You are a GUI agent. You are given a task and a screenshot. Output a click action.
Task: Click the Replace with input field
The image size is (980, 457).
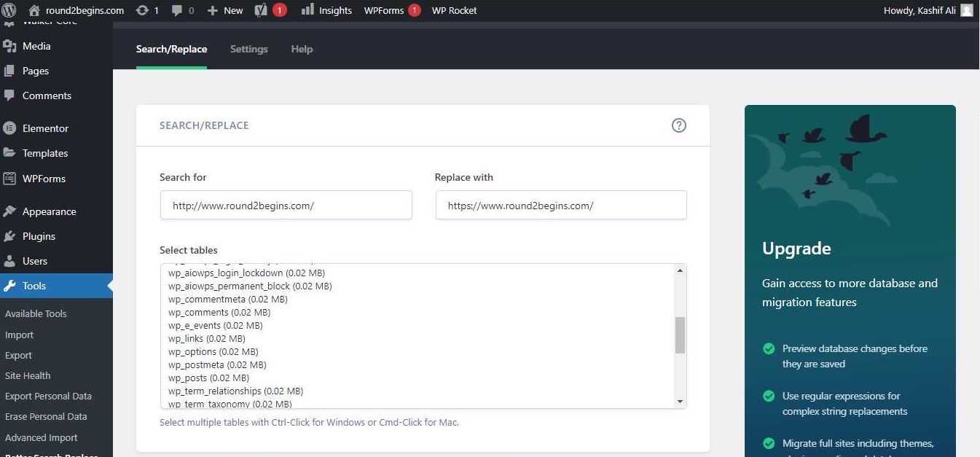coord(561,206)
